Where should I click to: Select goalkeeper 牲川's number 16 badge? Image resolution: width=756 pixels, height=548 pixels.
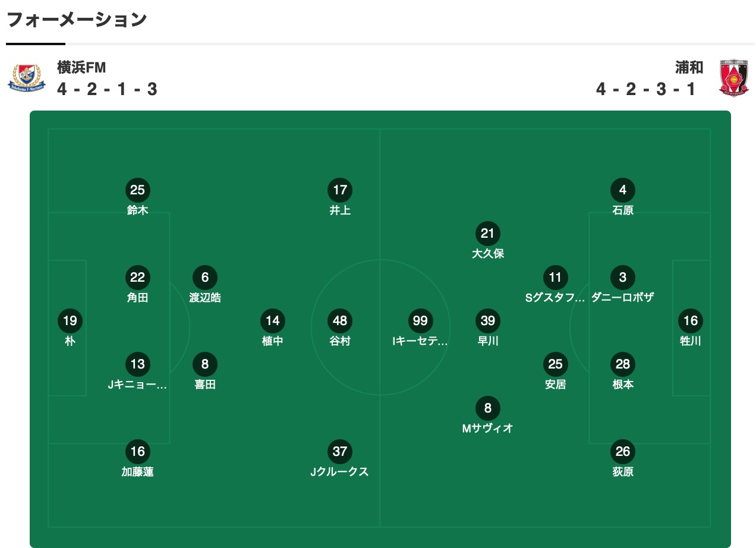[x=691, y=321]
